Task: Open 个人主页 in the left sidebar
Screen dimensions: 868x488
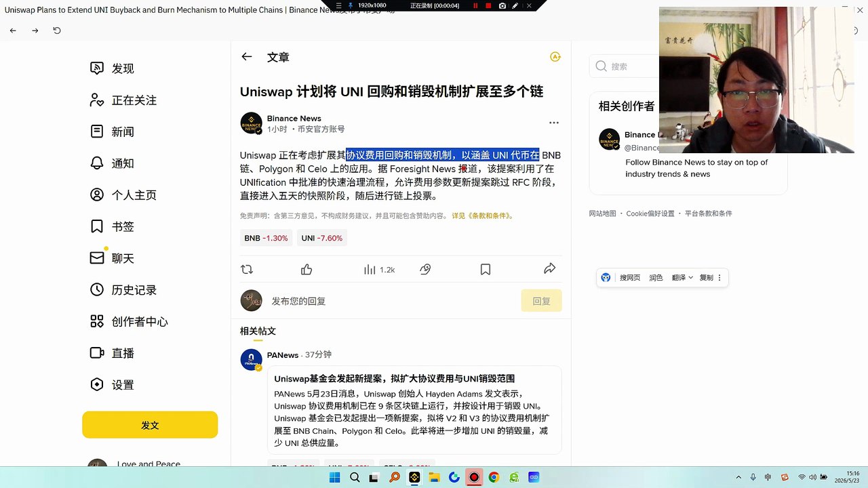Action: [x=123, y=195]
